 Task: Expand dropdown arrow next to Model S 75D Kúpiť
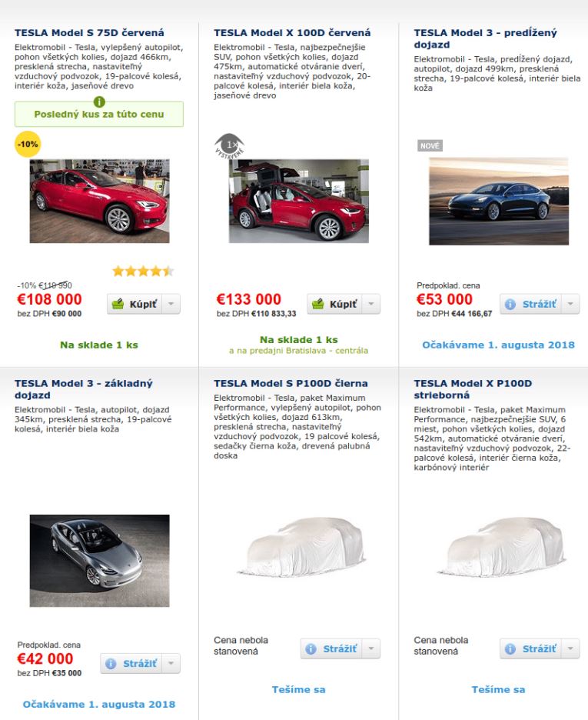pos(171,304)
